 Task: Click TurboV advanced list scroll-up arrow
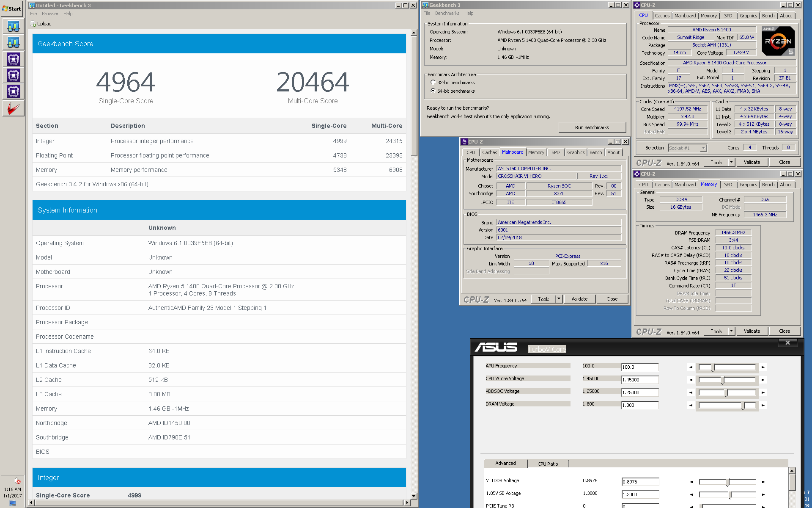(792, 471)
